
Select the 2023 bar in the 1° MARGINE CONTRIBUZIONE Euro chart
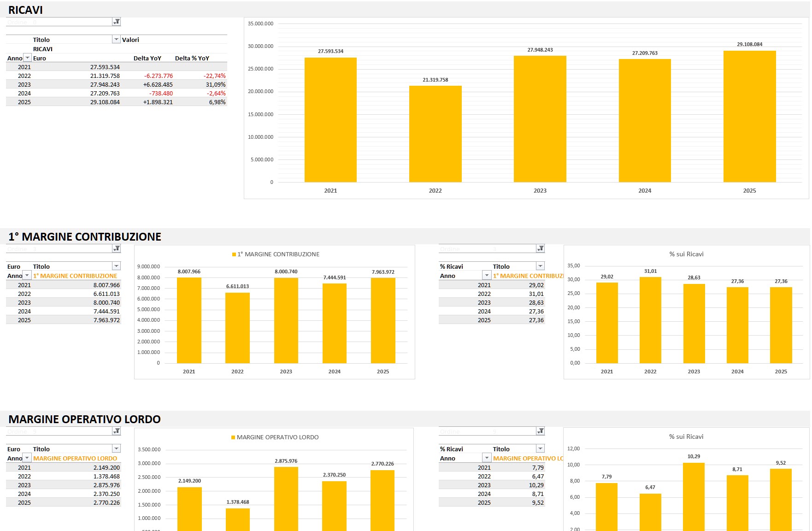(x=286, y=321)
